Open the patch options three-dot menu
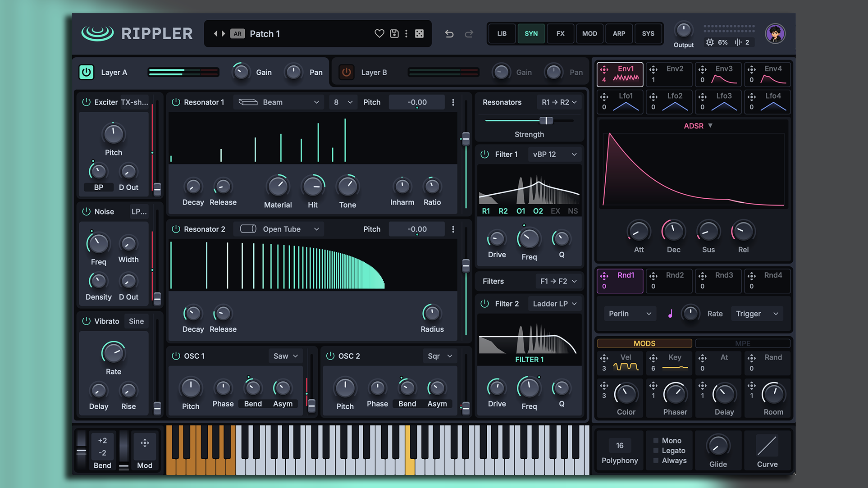Screen dimensions: 868x488 406,33
